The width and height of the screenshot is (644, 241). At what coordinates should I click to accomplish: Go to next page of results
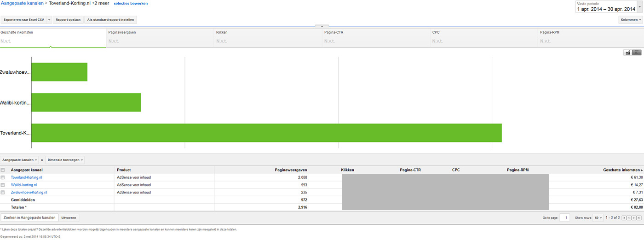pyautogui.click(x=634, y=217)
